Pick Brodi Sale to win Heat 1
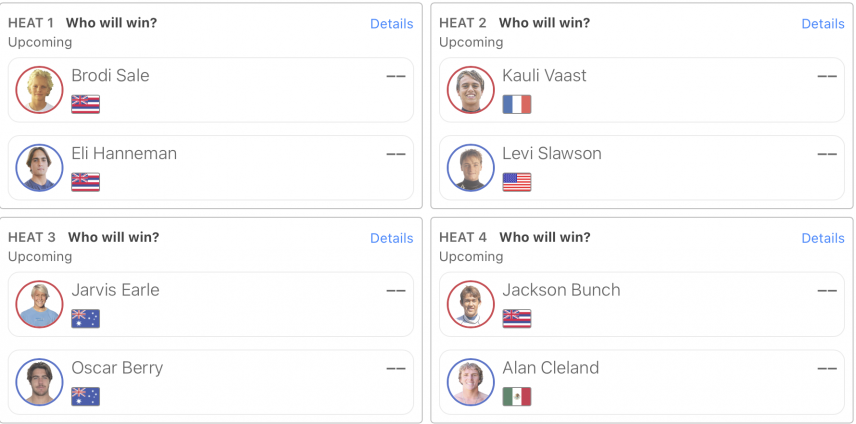 coord(211,90)
